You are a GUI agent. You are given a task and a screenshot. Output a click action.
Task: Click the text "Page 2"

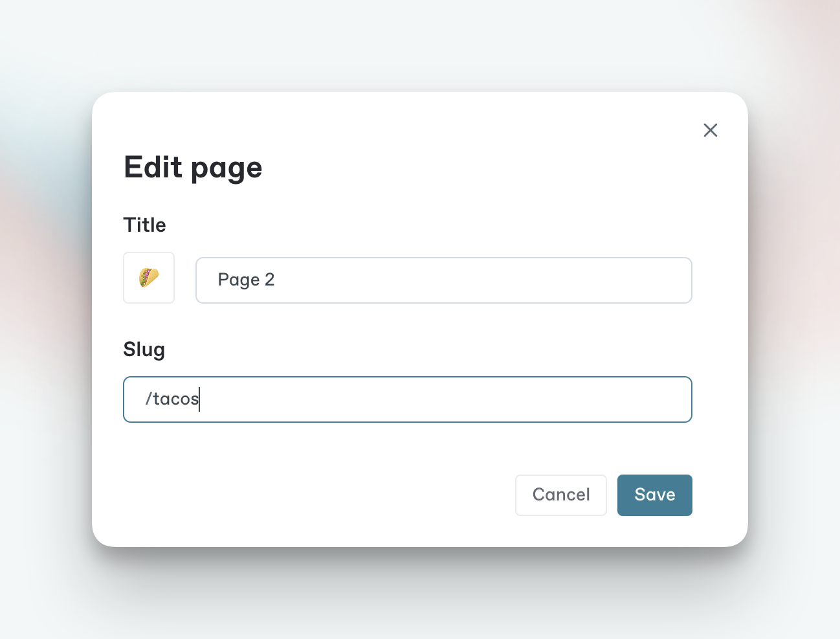point(246,280)
